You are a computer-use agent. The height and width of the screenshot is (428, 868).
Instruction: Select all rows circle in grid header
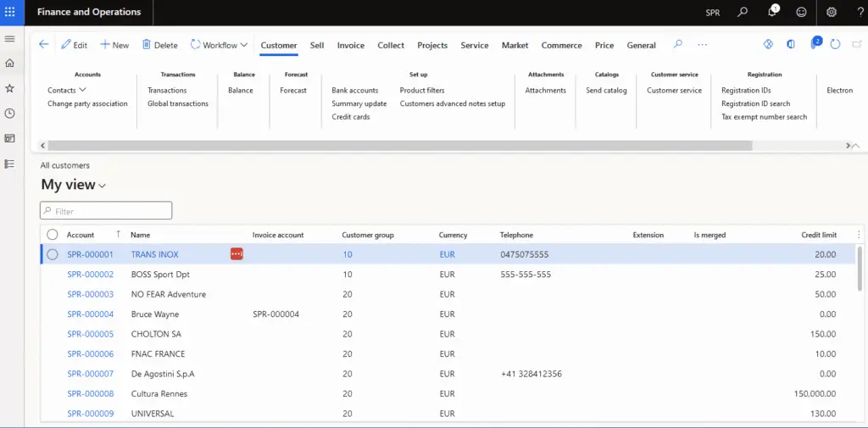point(52,235)
